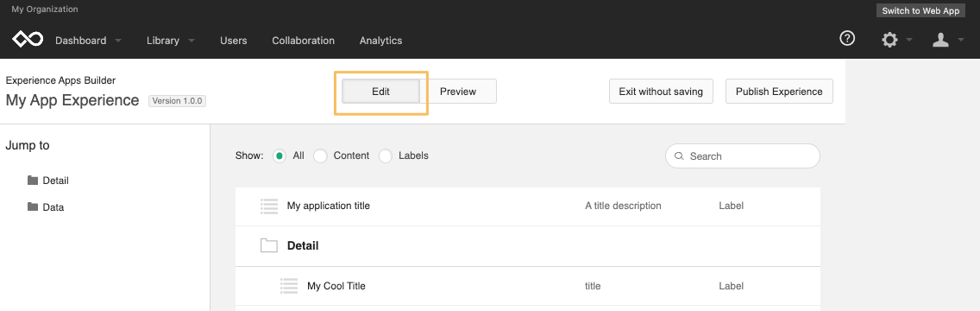Switch to Edit mode

point(380,92)
